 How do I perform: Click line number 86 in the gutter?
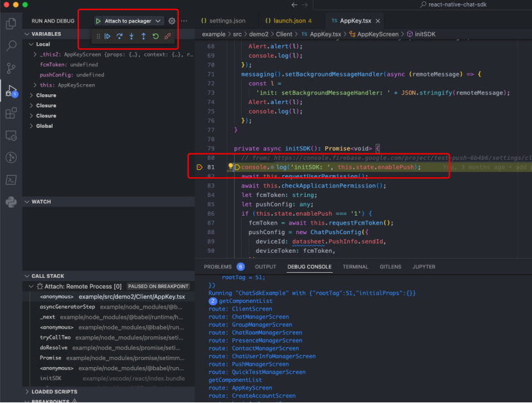pyautogui.click(x=211, y=214)
